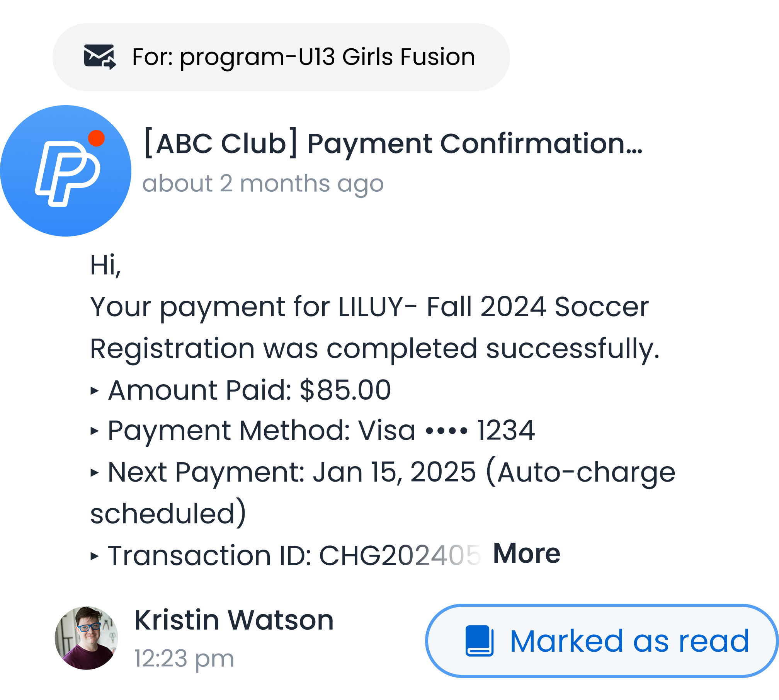
Task: Click the Jan 15, 2025 next payment text
Action: pyautogui.click(x=394, y=472)
